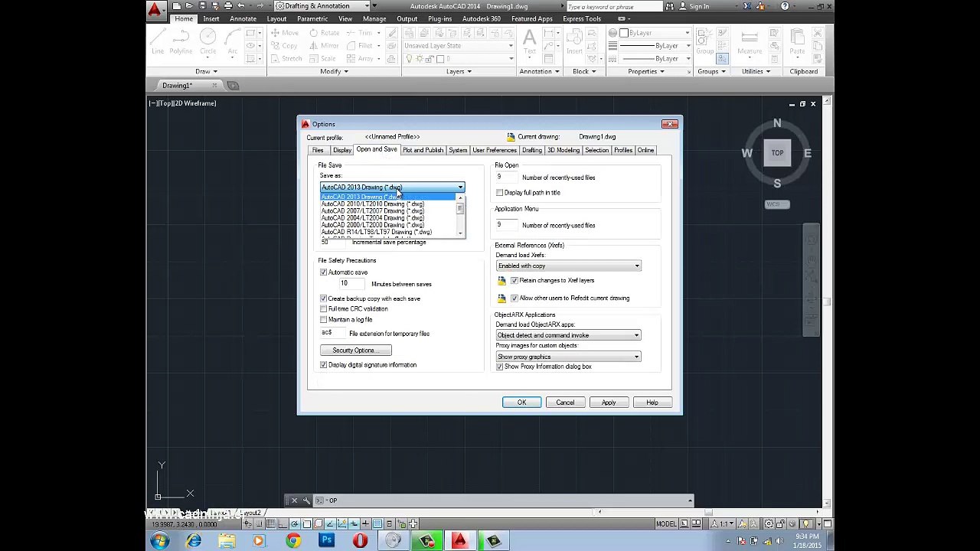This screenshot has height=551, width=980.
Task: Click the Insert block tool
Action: coord(574,42)
